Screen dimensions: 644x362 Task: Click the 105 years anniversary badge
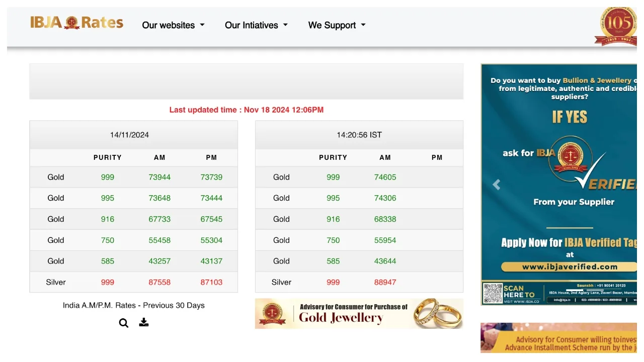pos(616,26)
